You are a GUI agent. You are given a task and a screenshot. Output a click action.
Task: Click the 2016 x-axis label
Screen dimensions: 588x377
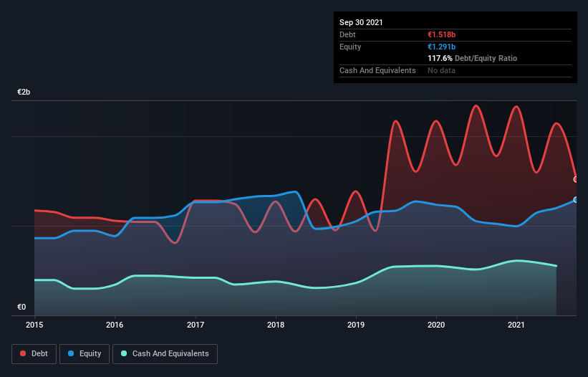115,325
